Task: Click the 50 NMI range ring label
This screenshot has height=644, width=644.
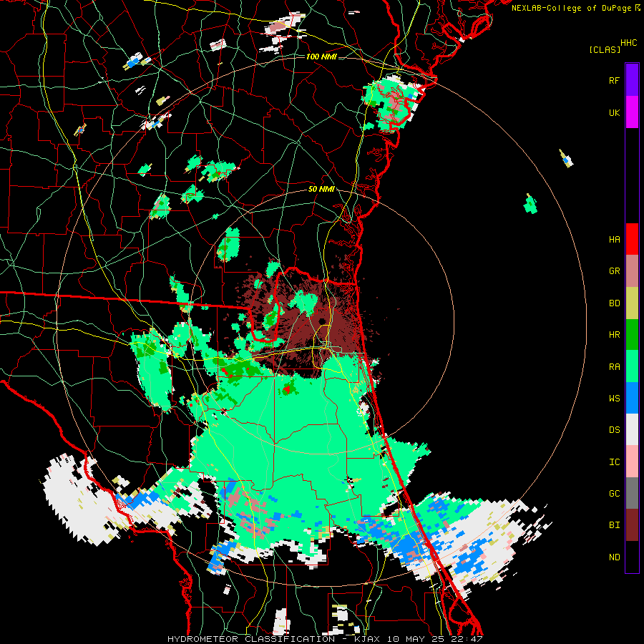Action: click(x=321, y=189)
